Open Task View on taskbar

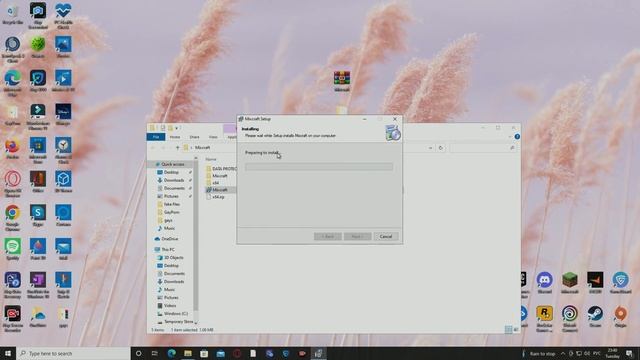[155, 353]
